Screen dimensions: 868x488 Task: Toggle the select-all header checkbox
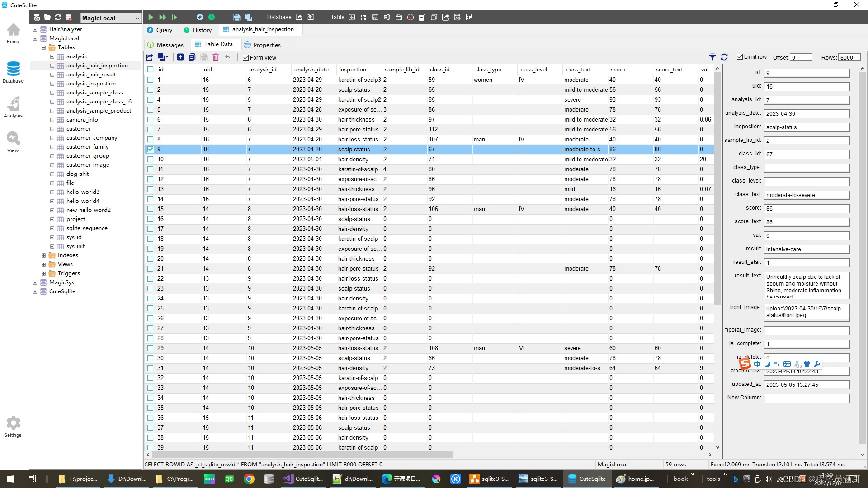pos(150,69)
